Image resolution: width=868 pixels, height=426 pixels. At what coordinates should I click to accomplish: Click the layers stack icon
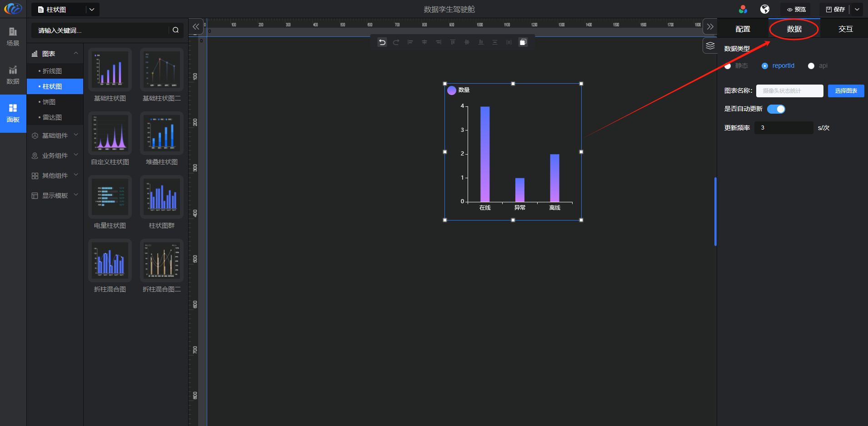710,46
